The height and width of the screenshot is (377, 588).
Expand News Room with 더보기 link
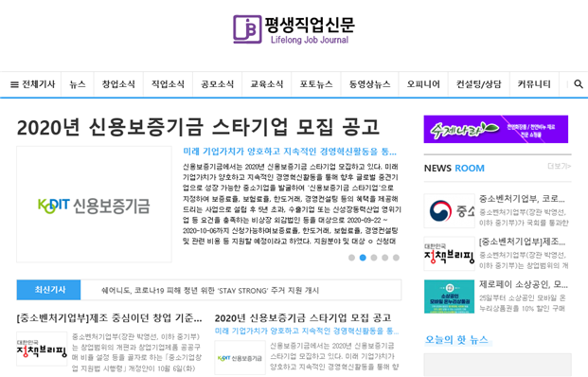(x=560, y=166)
